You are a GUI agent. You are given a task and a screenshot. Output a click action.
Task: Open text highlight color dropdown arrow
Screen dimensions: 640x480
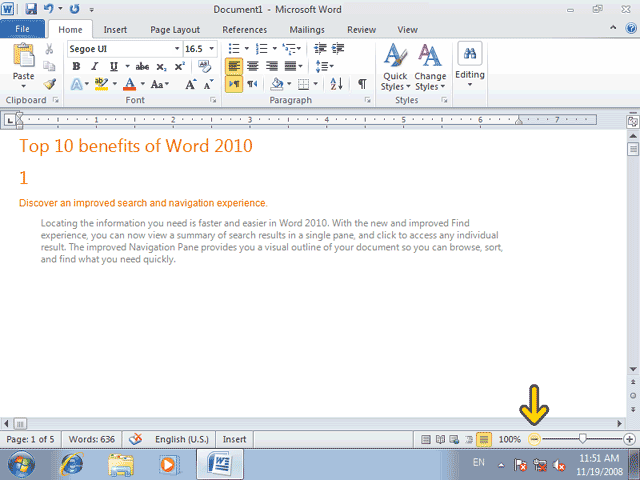[x=115, y=84]
